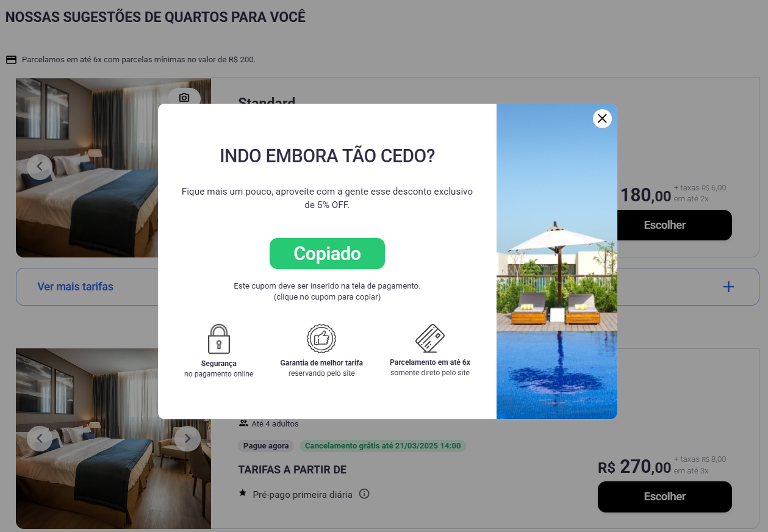
Task: Close the exit discount popup
Action: pyautogui.click(x=602, y=118)
